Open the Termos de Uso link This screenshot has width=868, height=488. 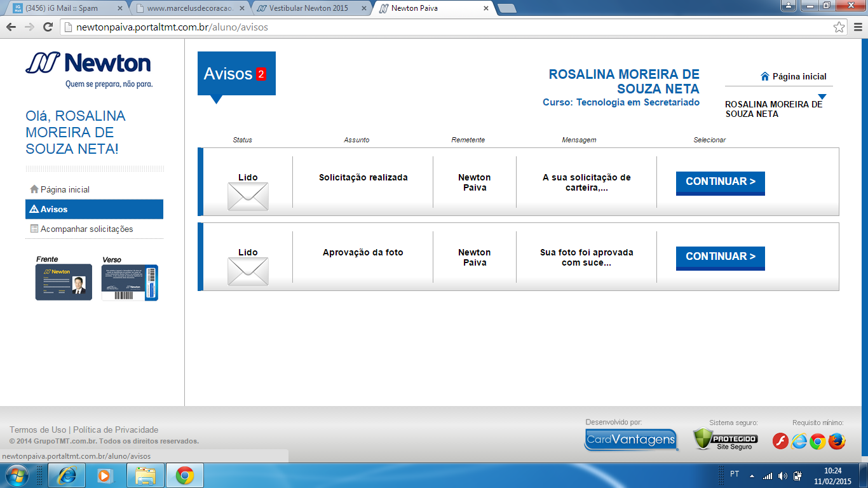point(37,430)
